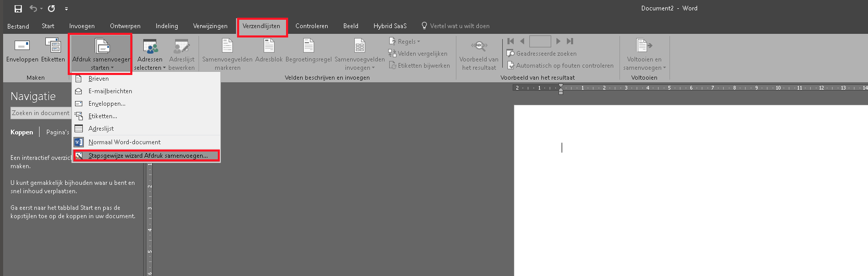Image resolution: width=868 pixels, height=276 pixels.
Task: Click the Voorbeeld van het resultaat icon
Action: [479, 46]
